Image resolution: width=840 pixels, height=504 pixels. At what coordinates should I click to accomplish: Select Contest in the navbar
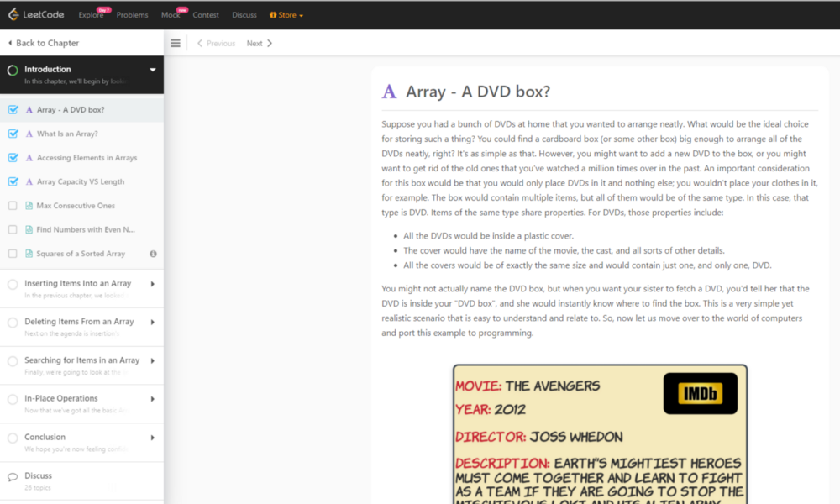(206, 15)
